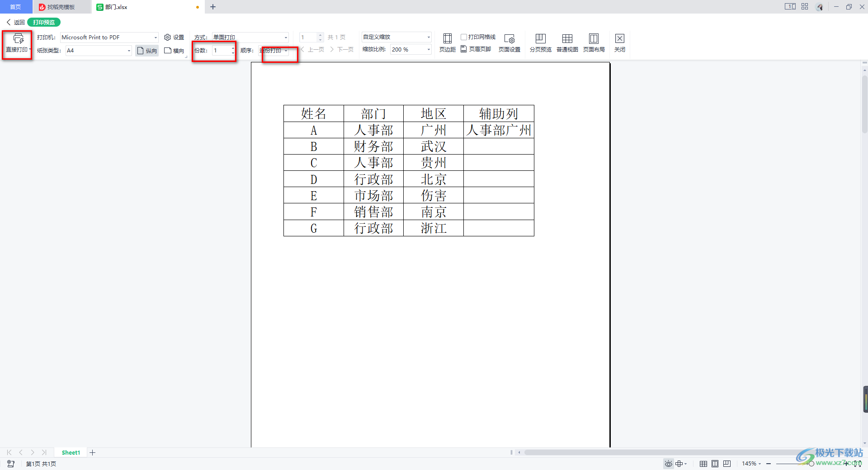The width and height of the screenshot is (868, 470).
Task: Open 页面设置 page setup
Action: [x=509, y=43]
